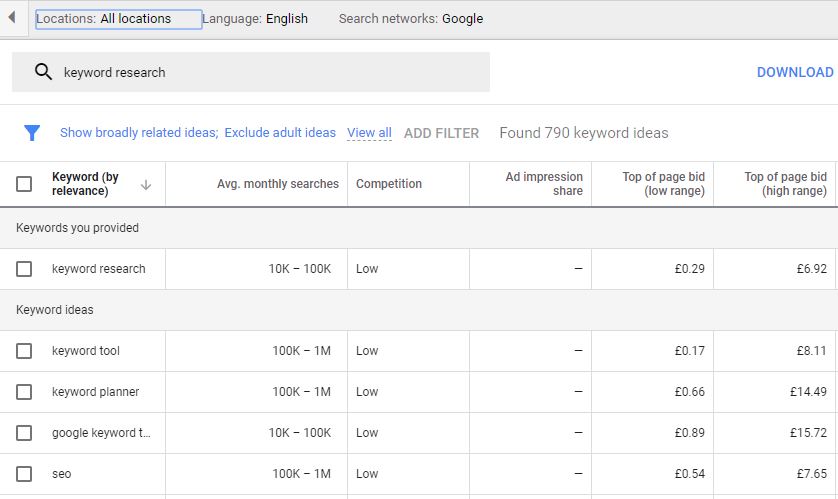Click the £0.89 low bid value
Image resolution: width=838 pixels, height=499 pixels.
coord(689,433)
